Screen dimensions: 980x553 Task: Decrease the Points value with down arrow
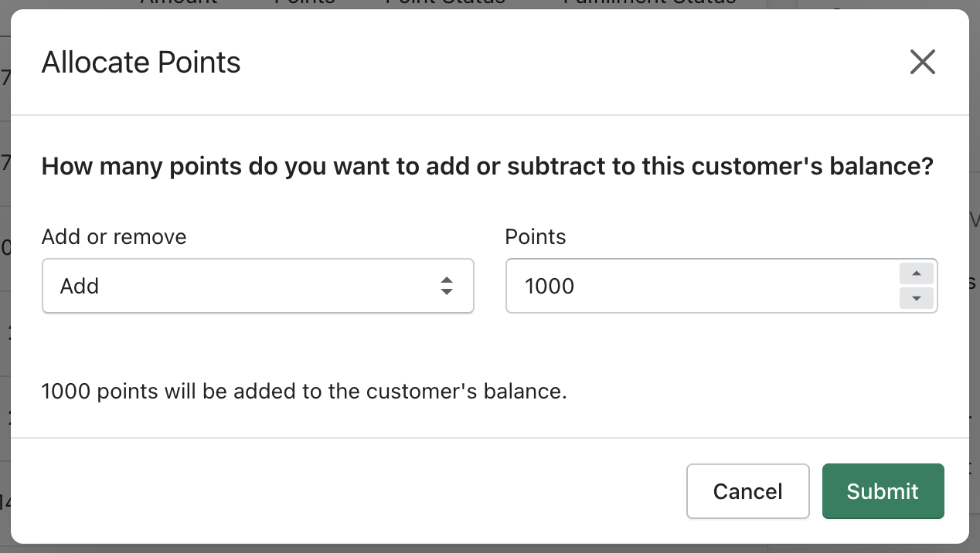(x=917, y=298)
